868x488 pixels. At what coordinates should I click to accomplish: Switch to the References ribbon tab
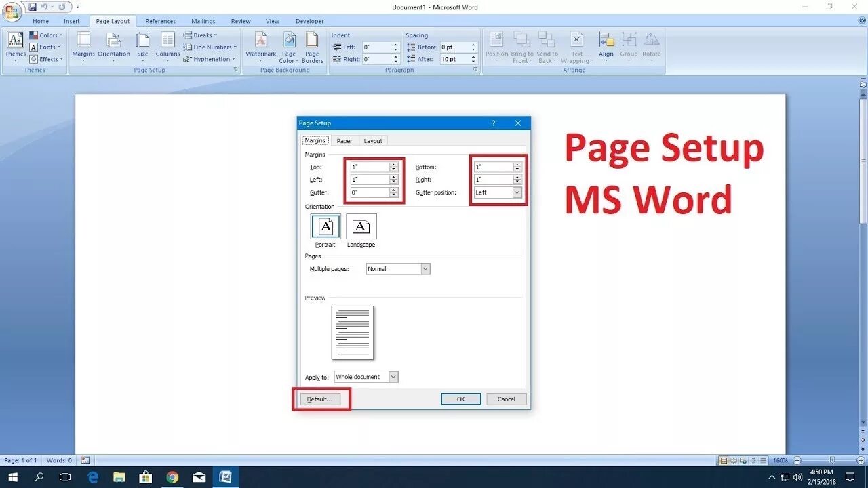161,21
